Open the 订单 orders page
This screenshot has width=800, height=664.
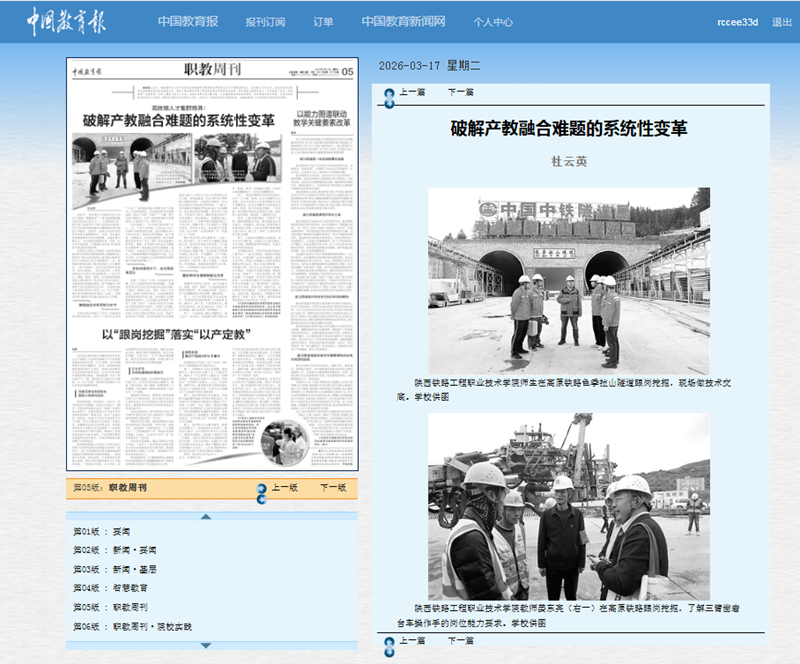tap(323, 21)
